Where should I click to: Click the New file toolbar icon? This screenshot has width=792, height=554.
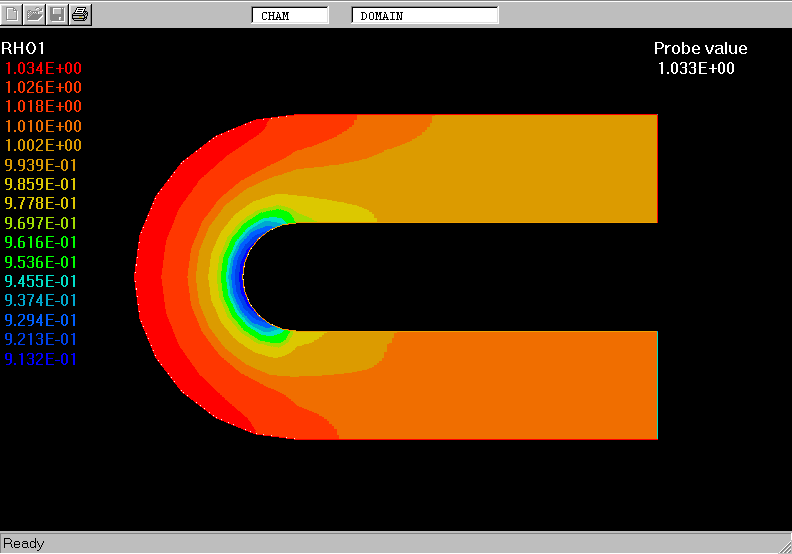coord(13,14)
